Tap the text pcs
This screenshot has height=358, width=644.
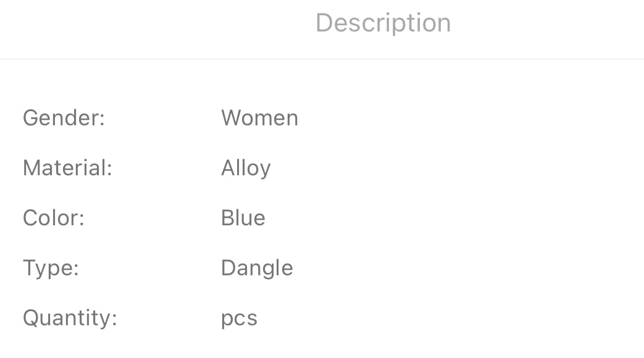coord(239,319)
